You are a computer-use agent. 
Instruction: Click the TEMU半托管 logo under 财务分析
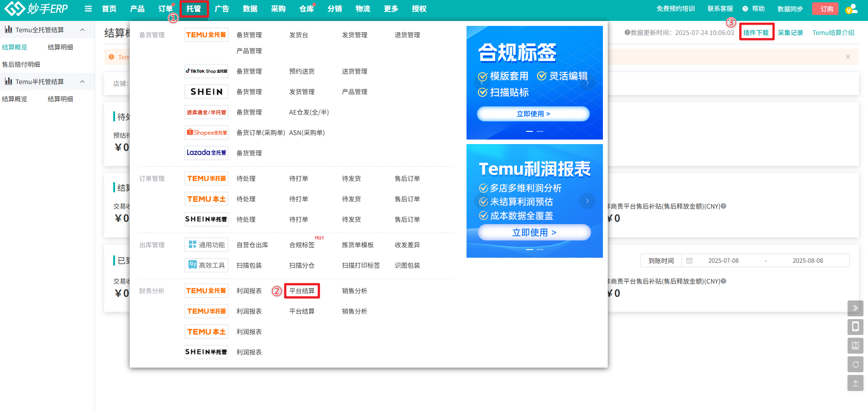(x=206, y=311)
